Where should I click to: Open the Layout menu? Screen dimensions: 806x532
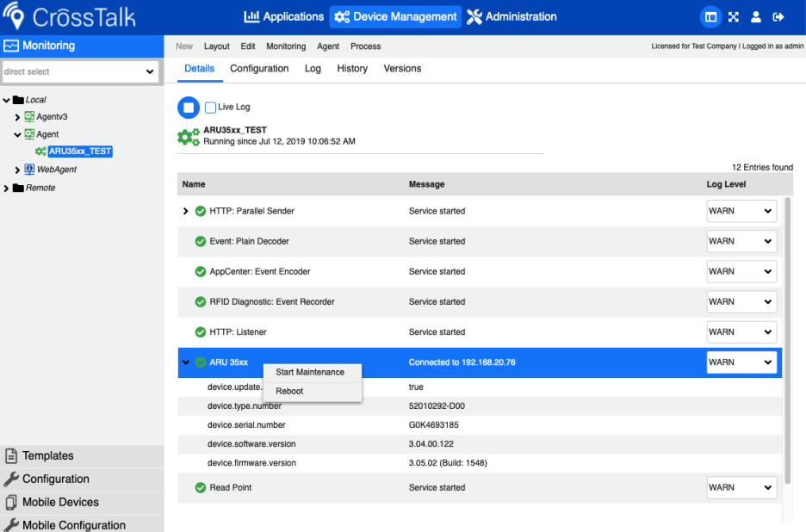[216, 46]
